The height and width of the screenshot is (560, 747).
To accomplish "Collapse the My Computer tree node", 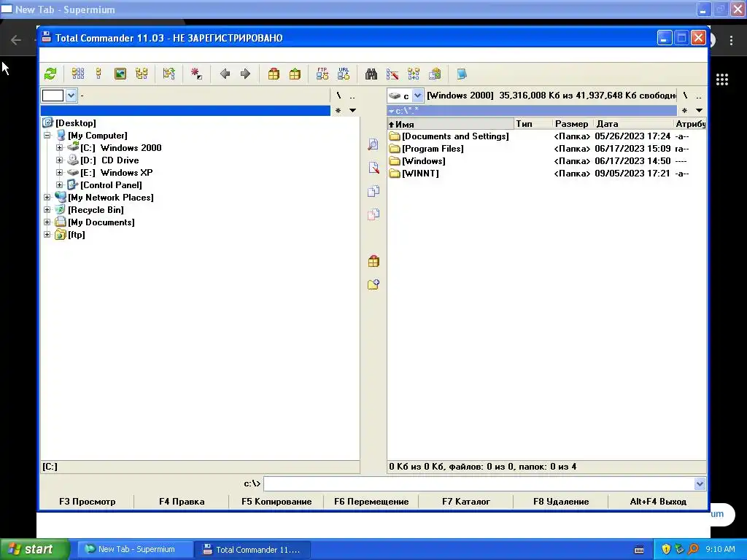I will [x=47, y=135].
